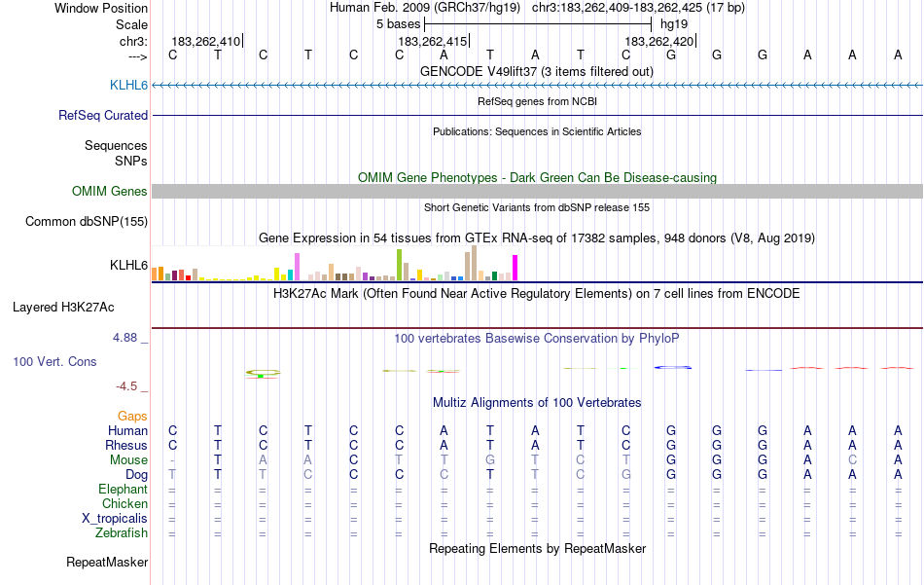Click the Common dbSNP(155) track label

(x=86, y=221)
